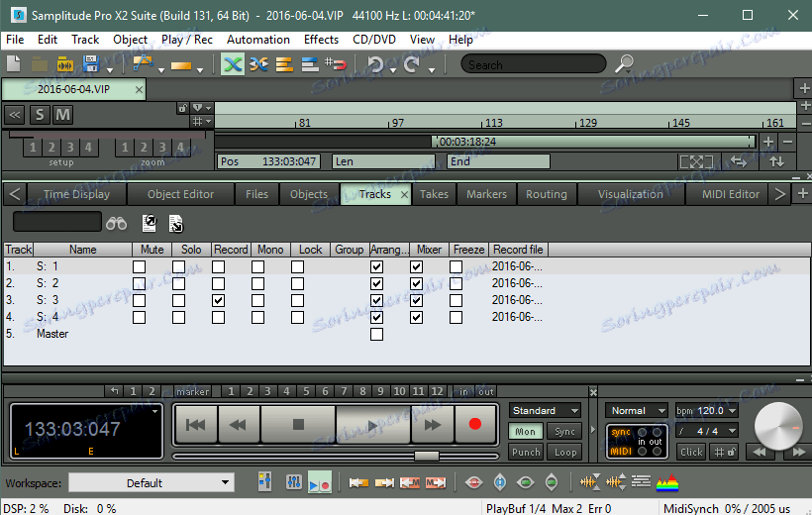Select the curve mouse mode icon
This screenshot has height=515, width=812.
(x=143, y=64)
